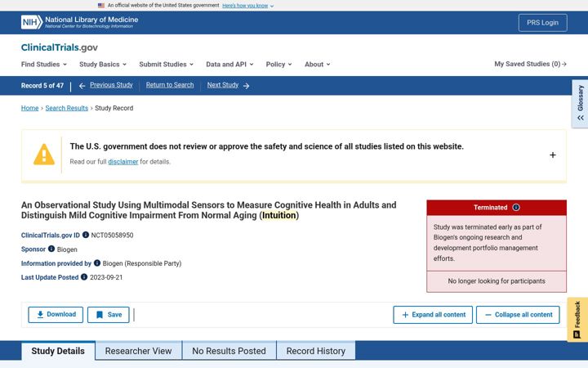Open the Home breadcrumb link
This screenshot has width=588, height=368.
coord(29,108)
